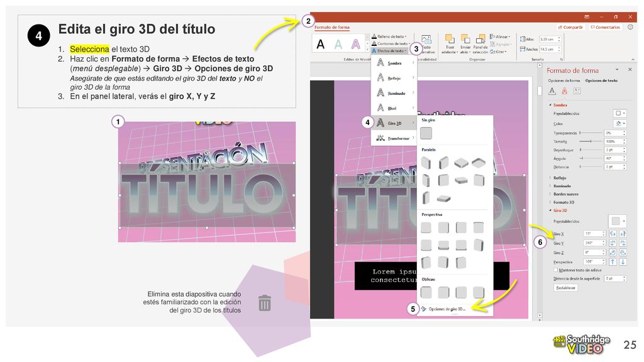
Task: Click the Giro X value field
Action: coord(594,234)
